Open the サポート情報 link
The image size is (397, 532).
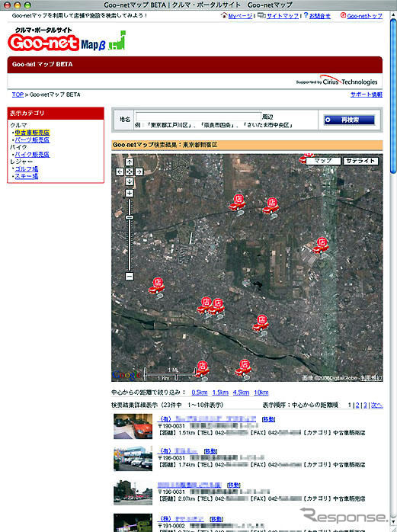[x=367, y=95]
